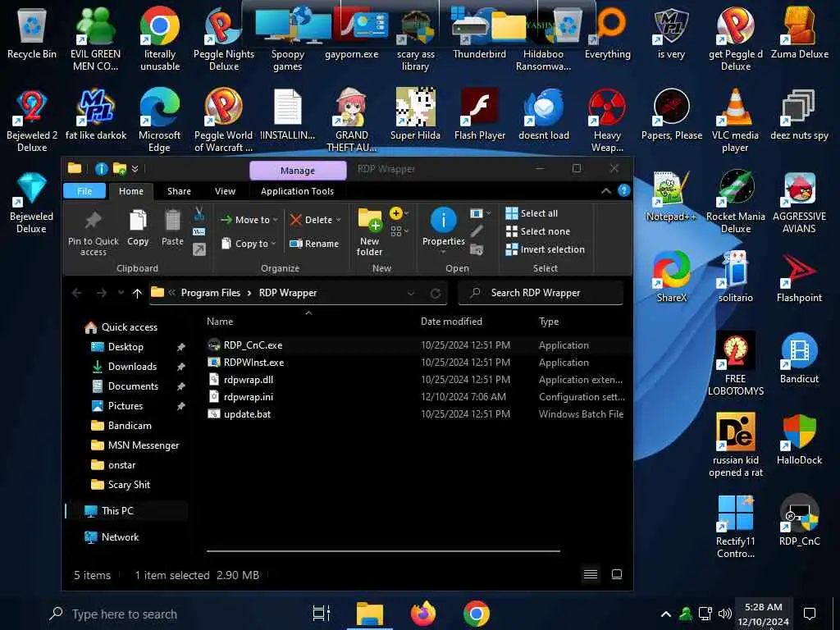The height and width of the screenshot is (630, 840).
Task: Select Network in the navigation pane
Action: (x=120, y=537)
